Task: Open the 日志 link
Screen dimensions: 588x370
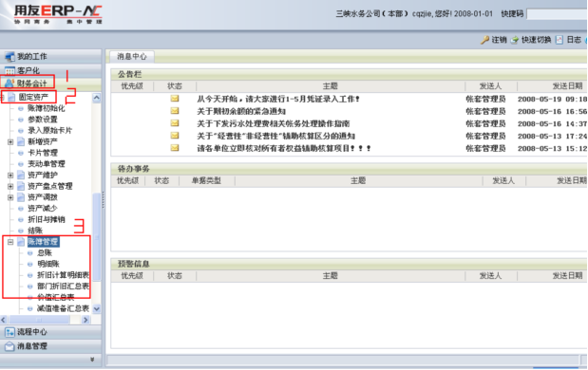Action: tap(574, 40)
